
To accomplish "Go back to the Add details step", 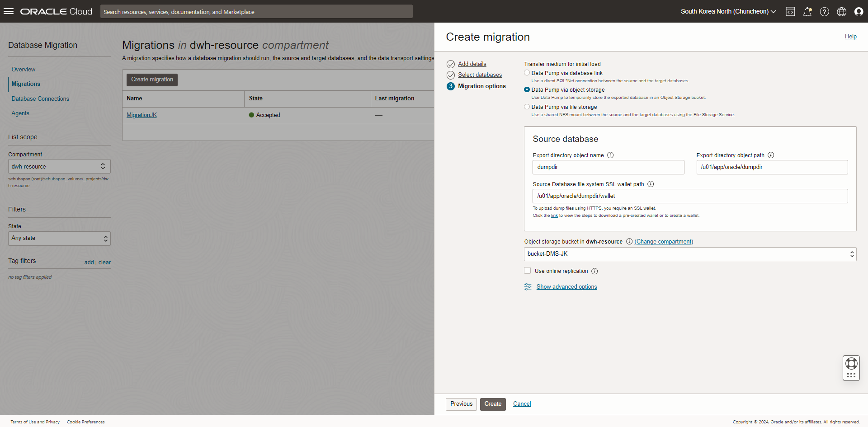I will [x=472, y=64].
